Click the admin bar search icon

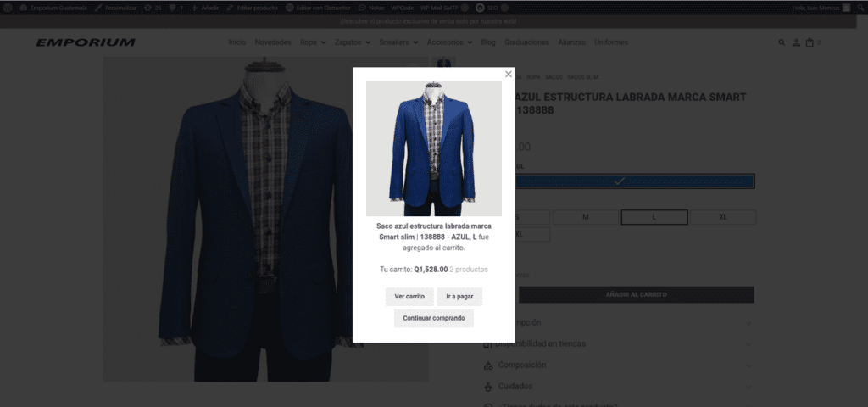(x=862, y=8)
